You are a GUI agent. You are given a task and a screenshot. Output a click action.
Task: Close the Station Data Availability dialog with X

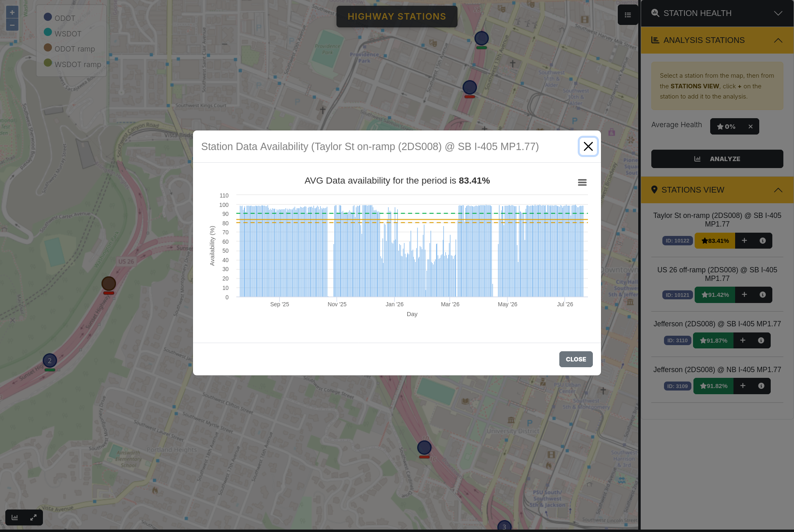point(588,146)
